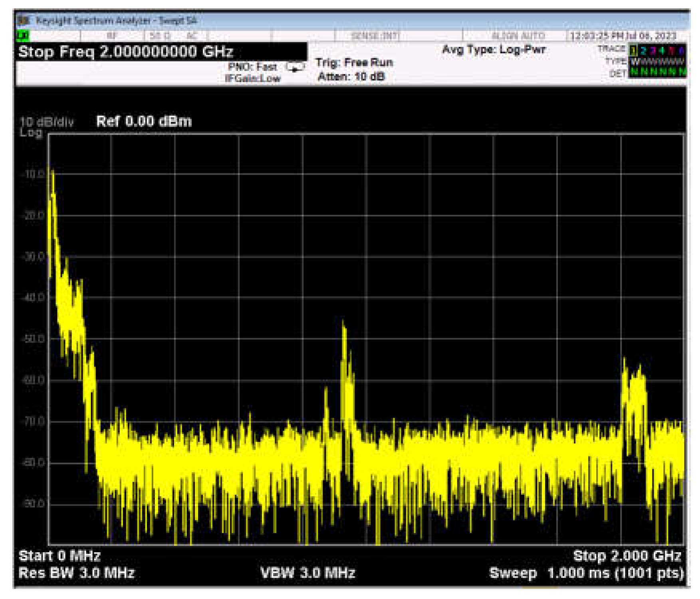Click the green LXI status indicator
Viewport: 700px width, 599px height.
point(23,36)
